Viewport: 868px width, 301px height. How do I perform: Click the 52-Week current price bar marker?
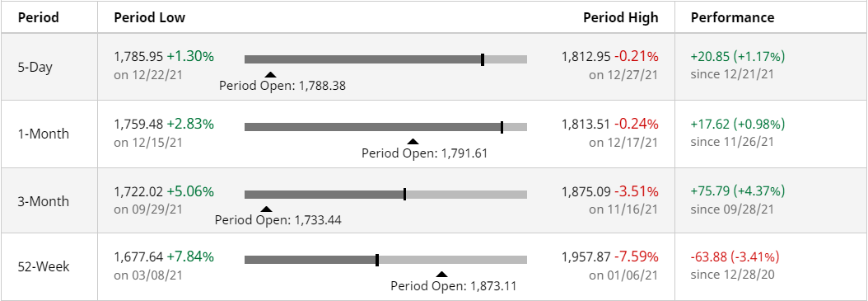pyautogui.click(x=377, y=260)
